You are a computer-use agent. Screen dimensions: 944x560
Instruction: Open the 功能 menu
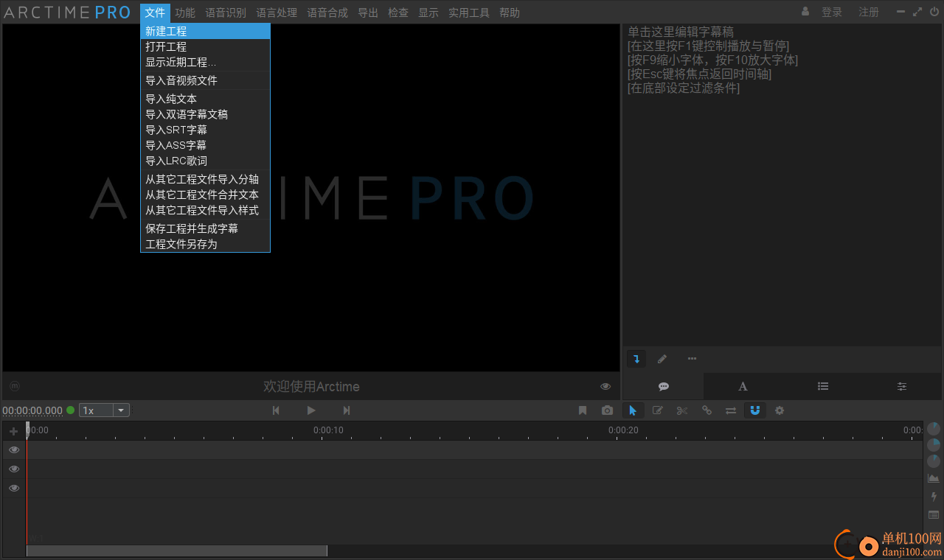[x=185, y=13]
